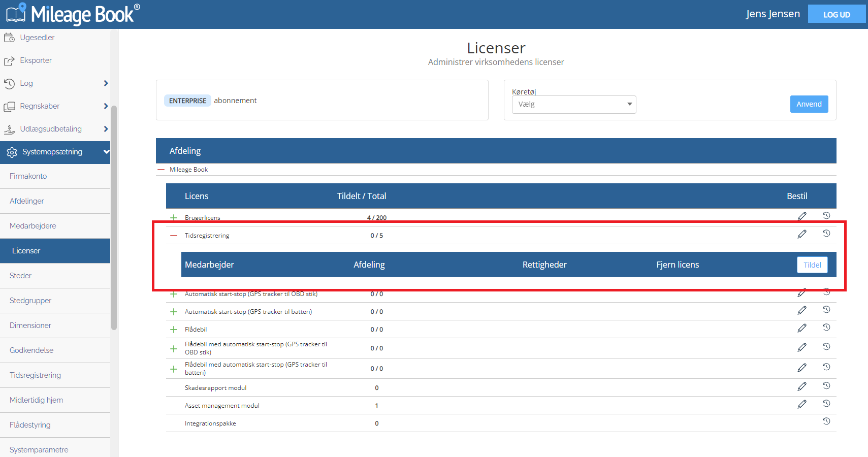This screenshot has width=868, height=457.
Task: Edit Flådebil med OBD stik license row
Action: (x=802, y=347)
